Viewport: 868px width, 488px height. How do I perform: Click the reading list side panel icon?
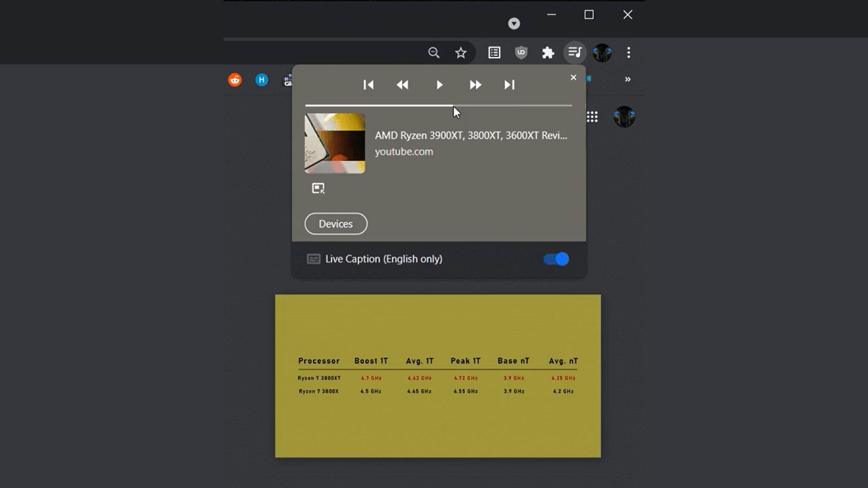(x=494, y=52)
